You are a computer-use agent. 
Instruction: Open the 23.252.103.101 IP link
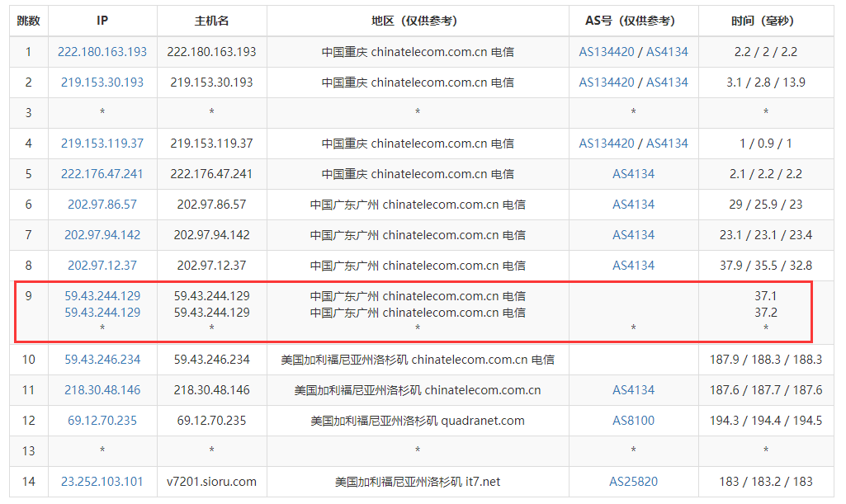click(x=102, y=482)
